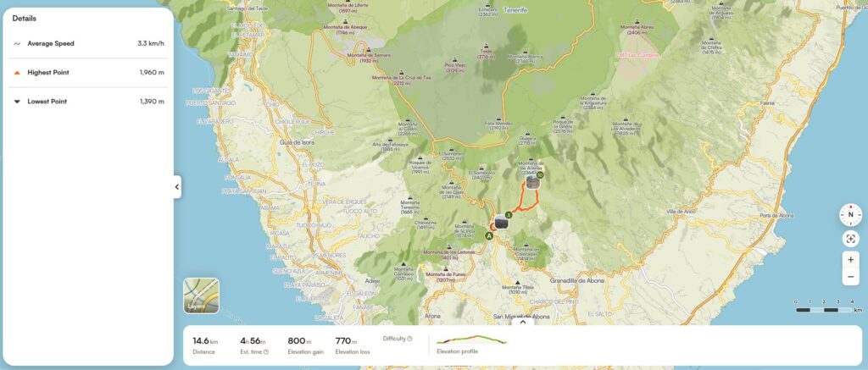Center map on current location

[x=850, y=239]
